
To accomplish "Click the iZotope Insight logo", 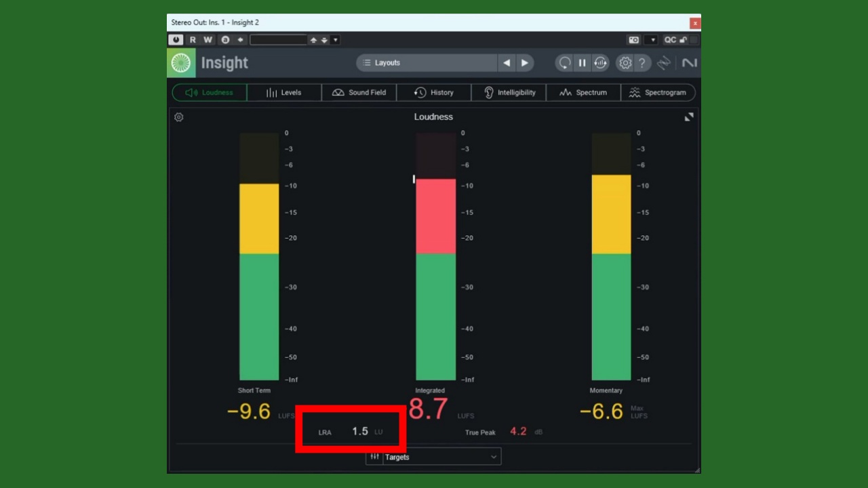I will coord(181,63).
